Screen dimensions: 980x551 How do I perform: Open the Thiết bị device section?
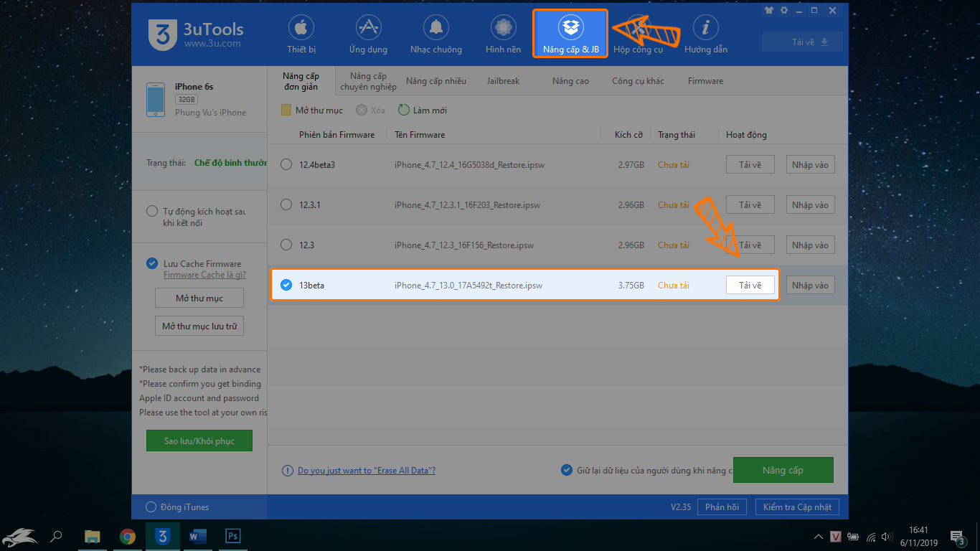[x=301, y=34]
